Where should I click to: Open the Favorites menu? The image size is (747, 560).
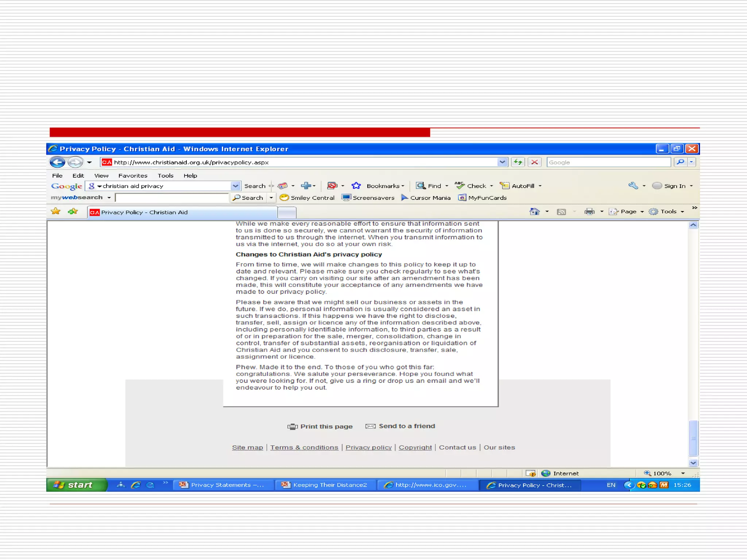[x=133, y=175]
